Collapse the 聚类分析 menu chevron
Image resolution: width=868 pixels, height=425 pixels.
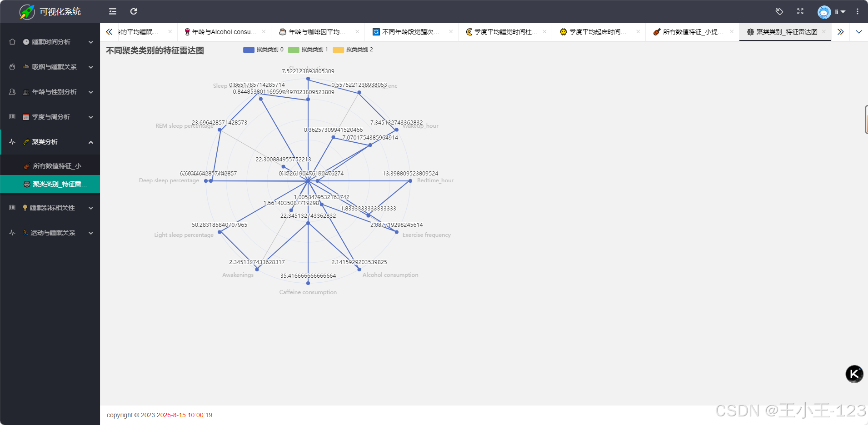(x=91, y=142)
